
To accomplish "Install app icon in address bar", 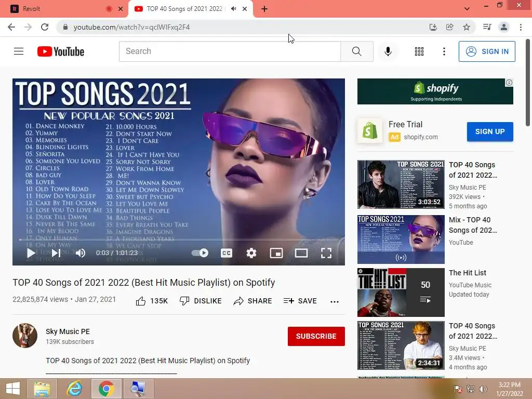I will (x=433, y=27).
